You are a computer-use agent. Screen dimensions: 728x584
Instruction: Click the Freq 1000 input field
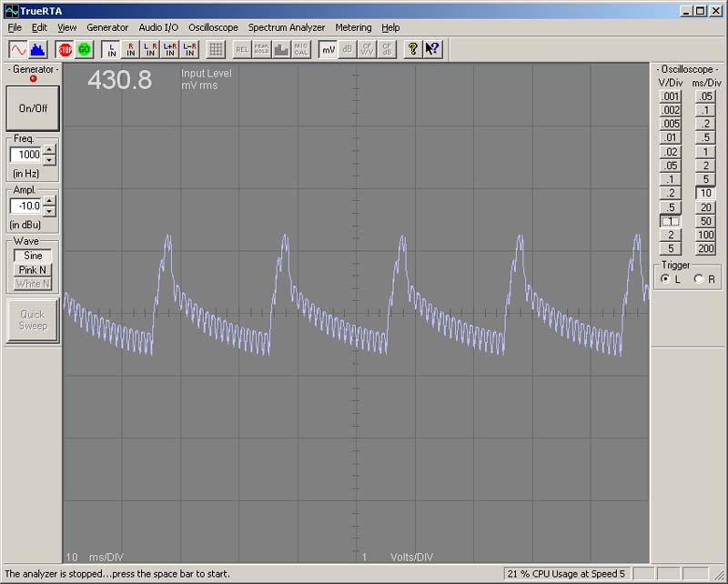coord(26,155)
